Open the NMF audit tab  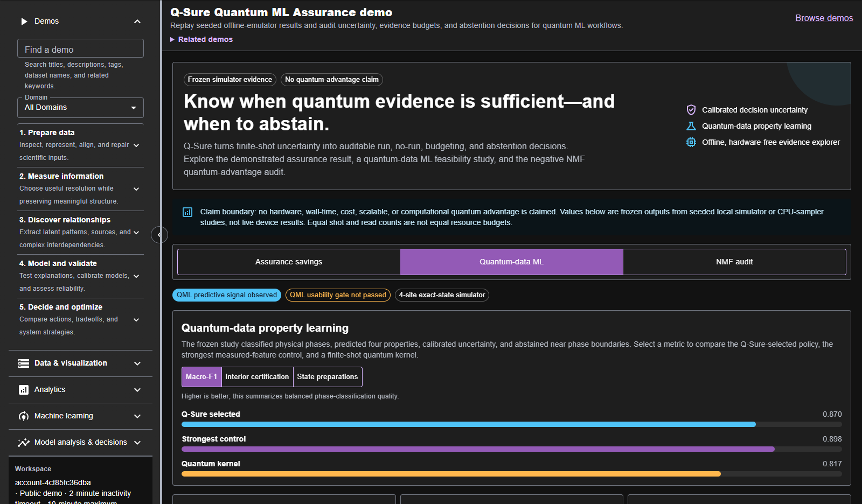coord(734,262)
